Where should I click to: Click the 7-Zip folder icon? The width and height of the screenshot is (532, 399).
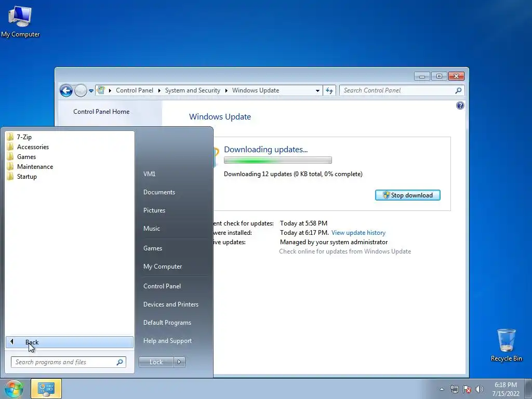(x=10, y=137)
